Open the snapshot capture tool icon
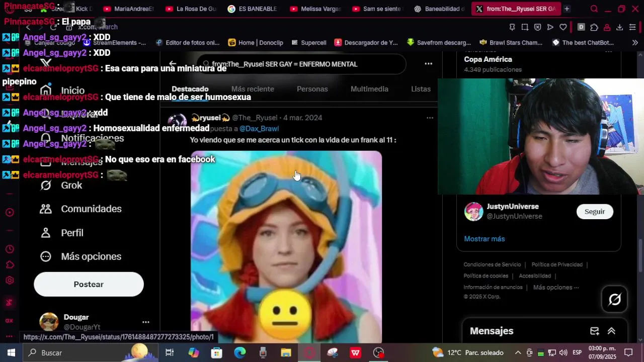This screenshot has width=644, height=362. point(525,27)
